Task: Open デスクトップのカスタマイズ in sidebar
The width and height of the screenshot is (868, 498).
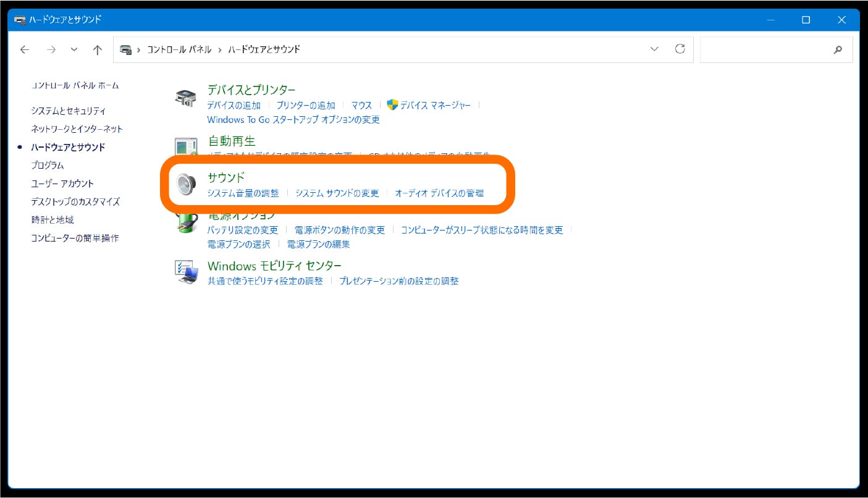Action: pyautogui.click(x=75, y=201)
